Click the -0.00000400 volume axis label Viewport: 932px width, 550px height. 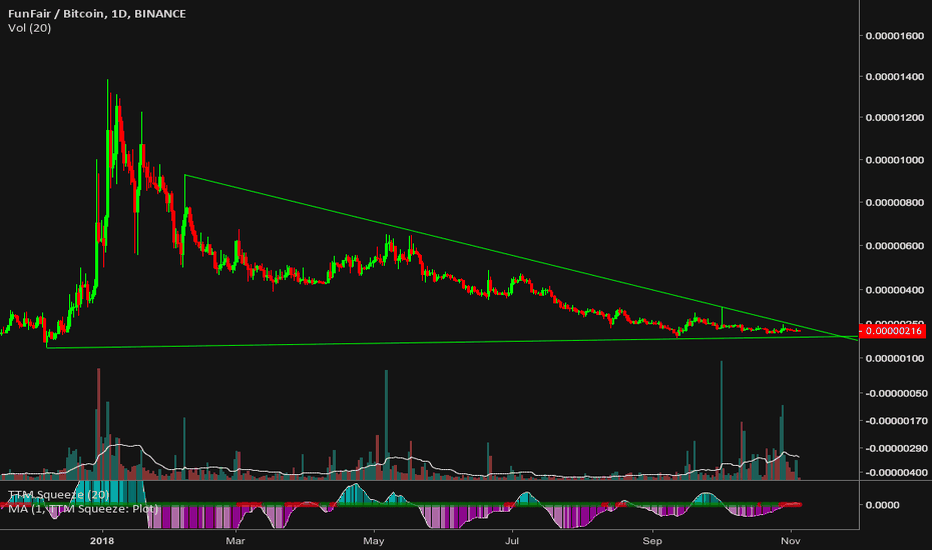pyautogui.click(x=895, y=473)
